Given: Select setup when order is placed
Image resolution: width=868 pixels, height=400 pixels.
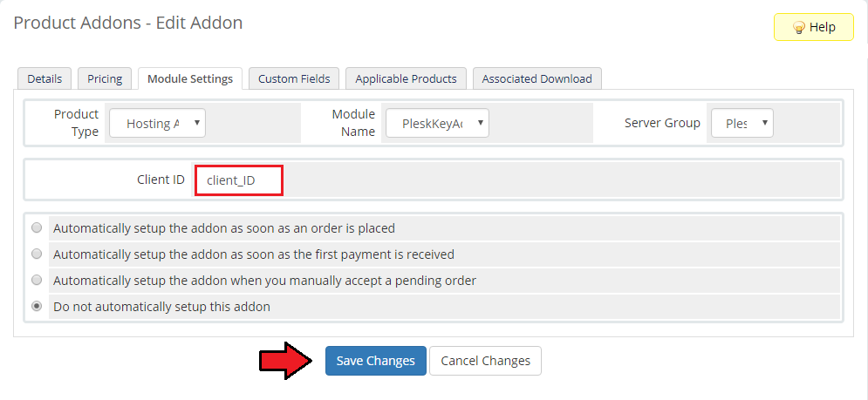Looking at the screenshot, I should coord(37,227).
